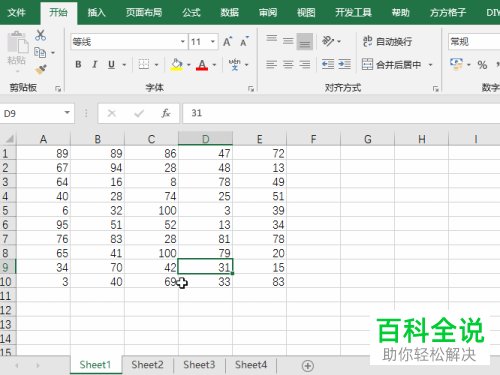This screenshot has width=500, height=375.
Task: Click the Format Painter brush icon
Action: 41,69
